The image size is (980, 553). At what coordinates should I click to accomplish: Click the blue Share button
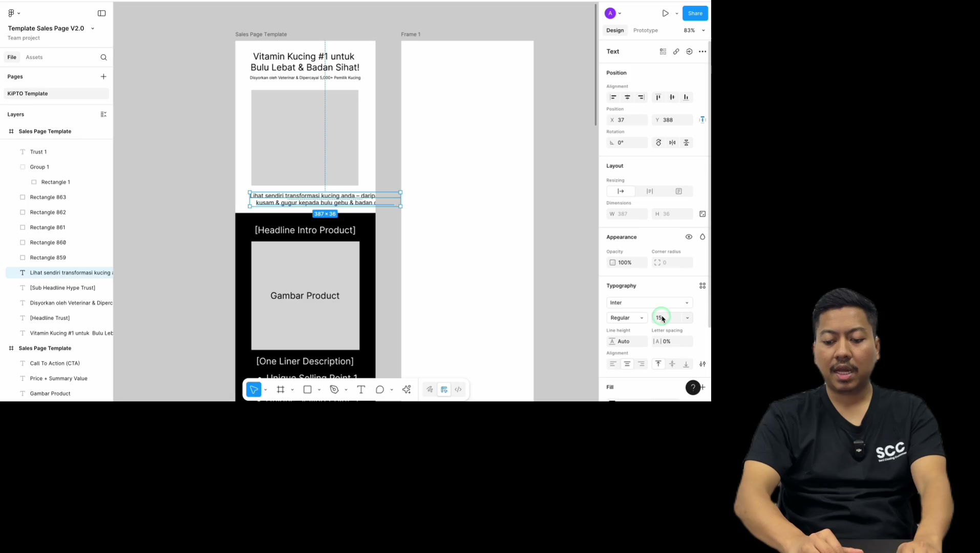pos(695,13)
